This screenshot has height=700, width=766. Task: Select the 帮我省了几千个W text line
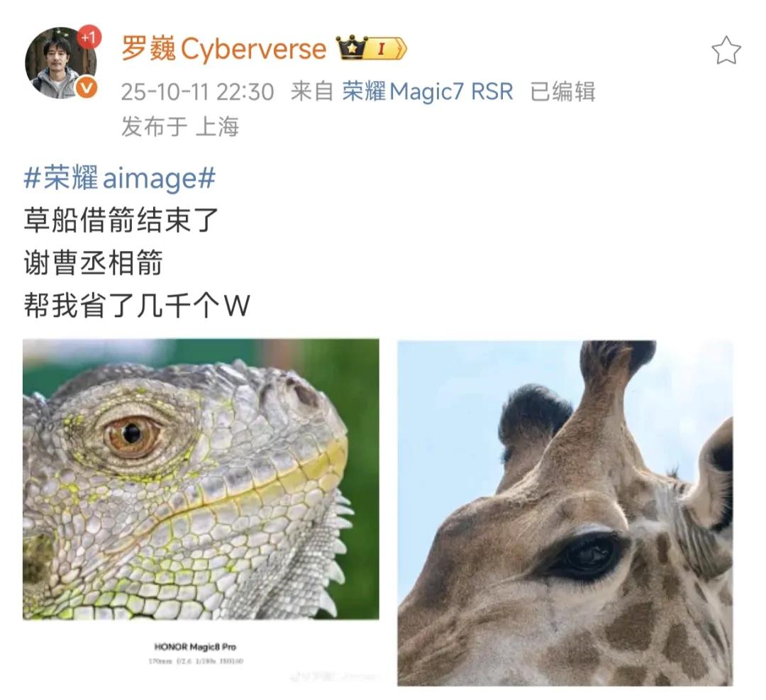pyautogui.click(x=137, y=306)
